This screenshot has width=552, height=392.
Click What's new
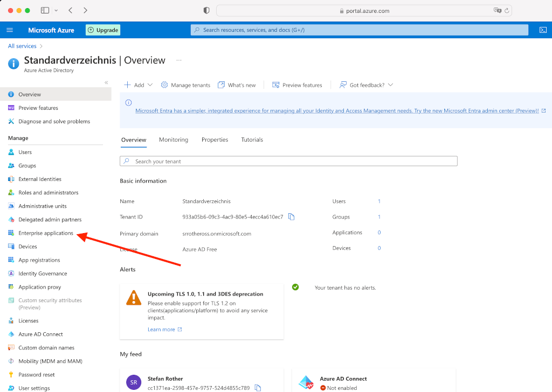(x=237, y=85)
